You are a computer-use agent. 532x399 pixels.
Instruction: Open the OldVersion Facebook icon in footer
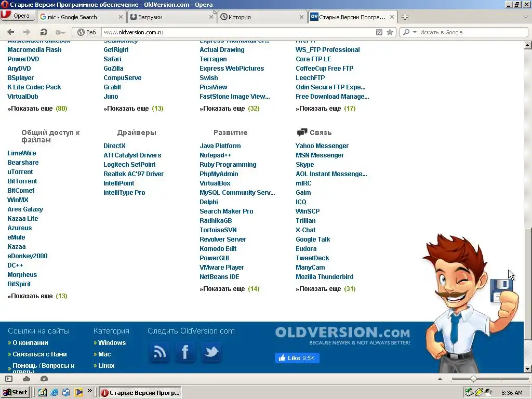pos(185,352)
